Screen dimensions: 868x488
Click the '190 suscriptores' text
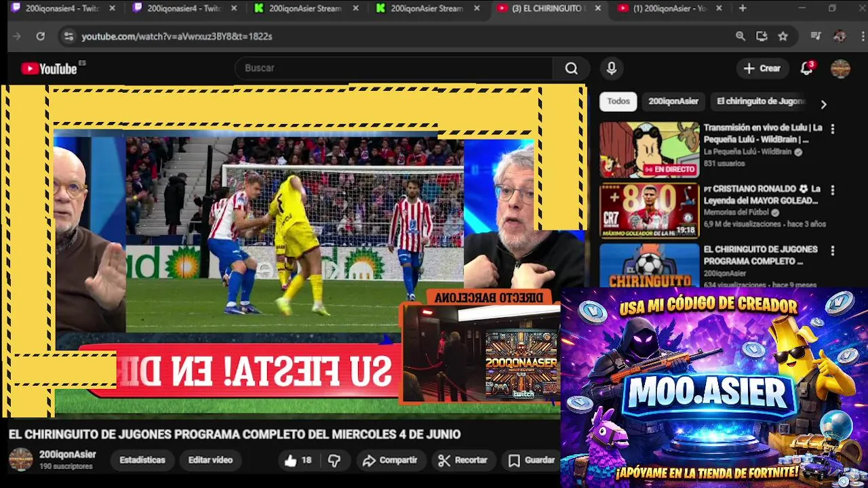point(66,467)
